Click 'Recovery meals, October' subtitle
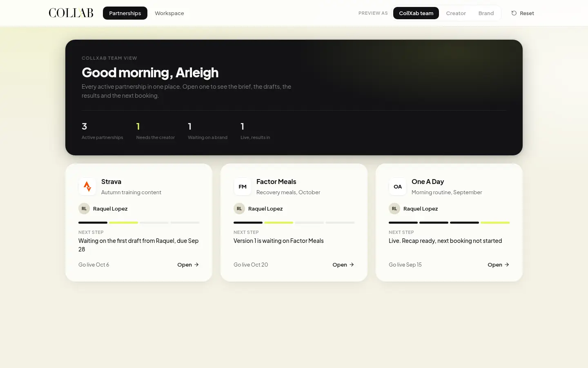This screenshot has width=588, height=368. 288,192
